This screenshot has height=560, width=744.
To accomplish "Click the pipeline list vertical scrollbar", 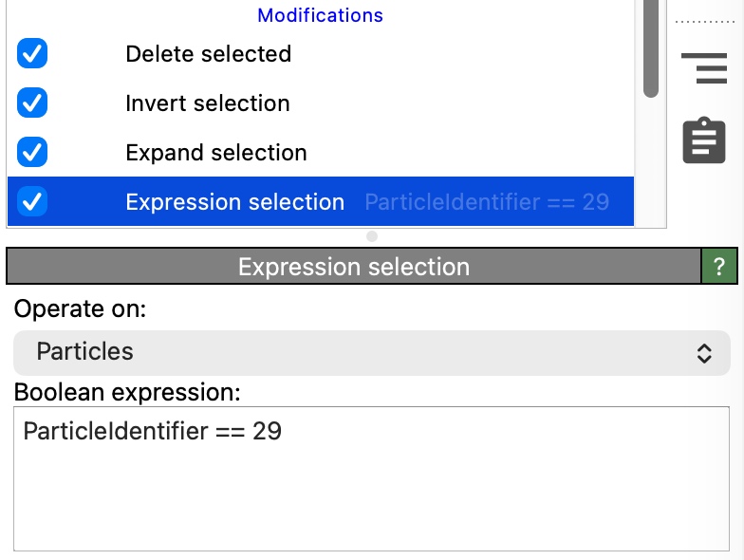I will pos(650,47).
